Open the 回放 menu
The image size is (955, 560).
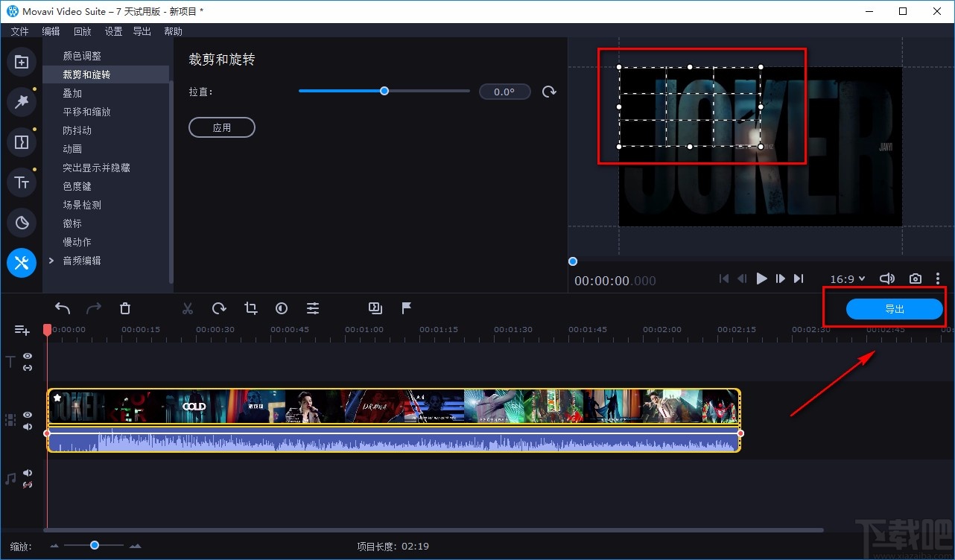(x=82, y=31)
